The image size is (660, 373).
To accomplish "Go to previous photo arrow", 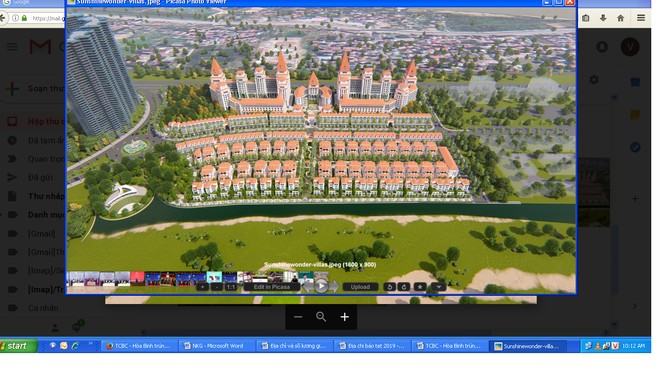I will point(308,287).
